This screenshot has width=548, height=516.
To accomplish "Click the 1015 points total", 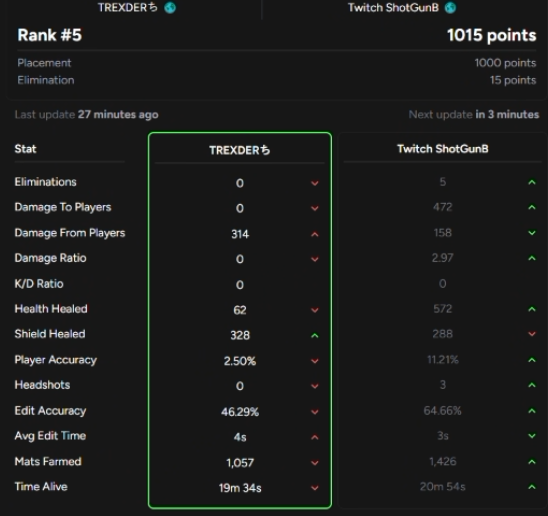I will (x=492, y=35).
